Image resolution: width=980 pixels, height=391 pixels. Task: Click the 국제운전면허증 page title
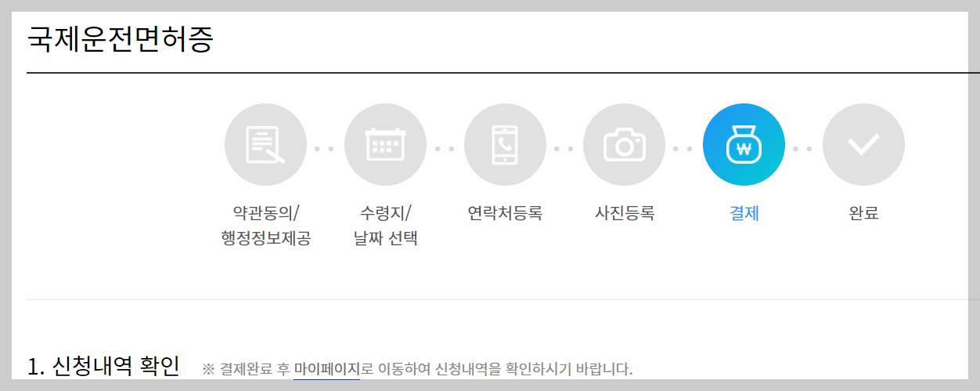[120, 39]
